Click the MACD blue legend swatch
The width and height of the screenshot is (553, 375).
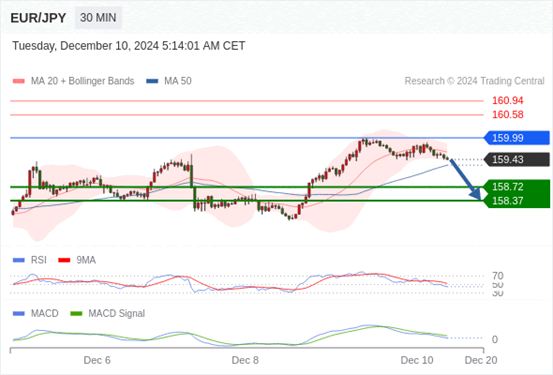tap(19, 314)
